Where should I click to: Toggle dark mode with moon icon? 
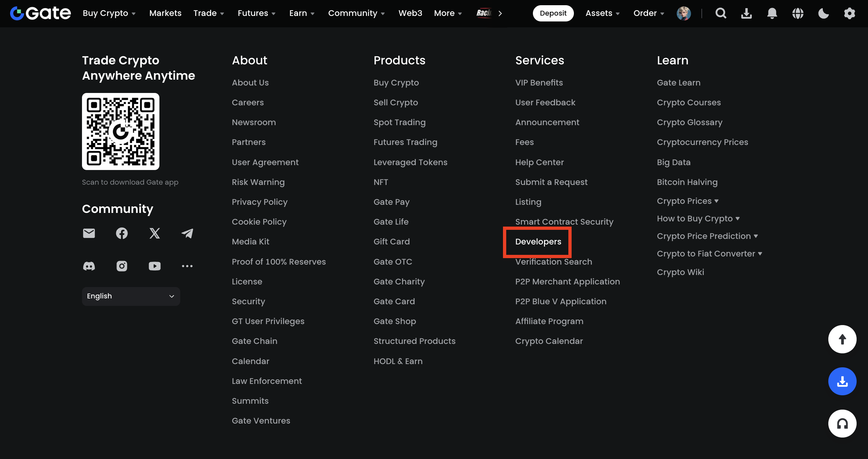click(823, 13)
